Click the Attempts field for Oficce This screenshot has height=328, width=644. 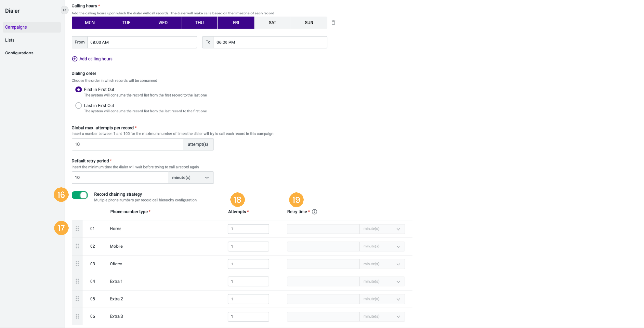[x=248, y=264]
